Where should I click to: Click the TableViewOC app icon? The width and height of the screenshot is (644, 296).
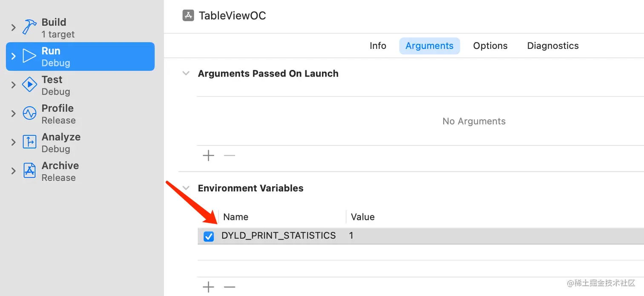click(x=188, y=16)
